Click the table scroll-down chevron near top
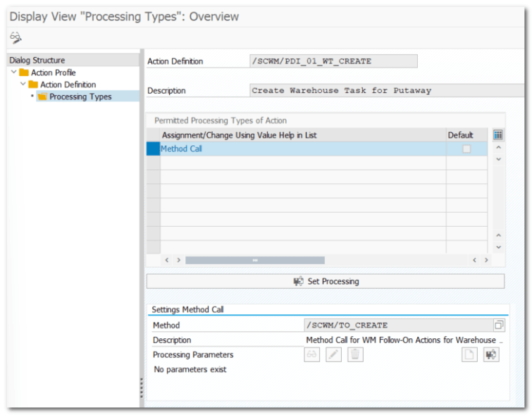The image size is (532, 415). (x=498, y=159)
